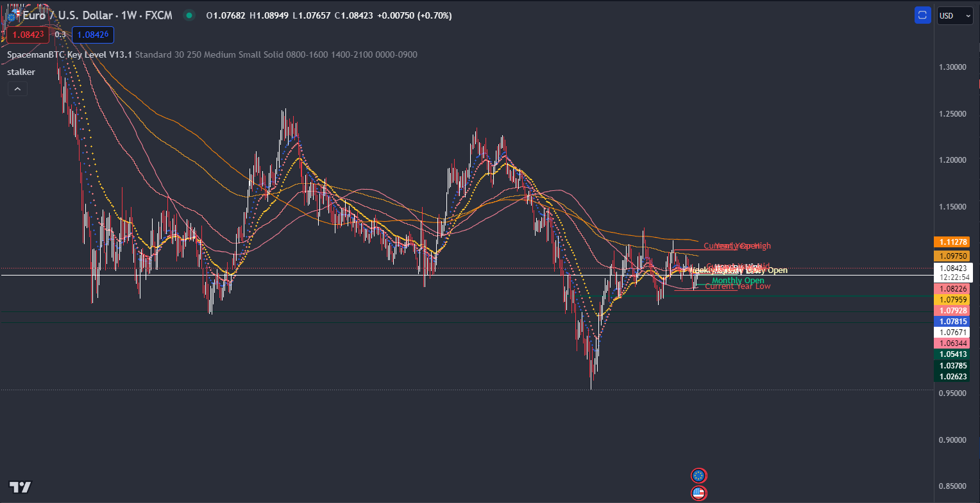Image resolution: width=980 pixels, height=503 pixels.
Task: Click the 0.85000 price axis tick
Action: pyautogui.click(x=952, y=486)
